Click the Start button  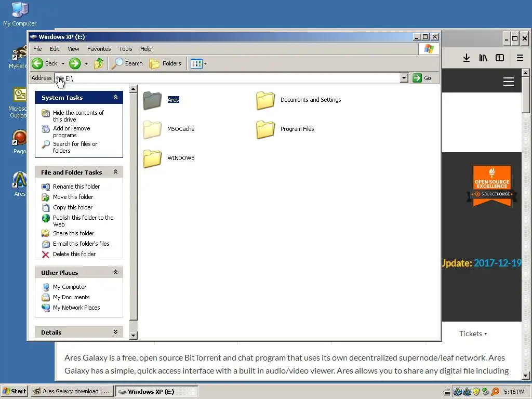14,392
